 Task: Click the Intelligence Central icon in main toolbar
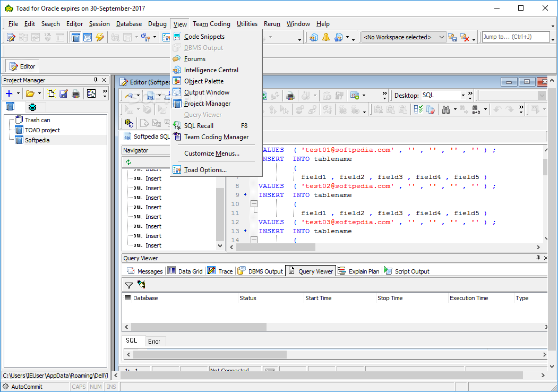314,37
